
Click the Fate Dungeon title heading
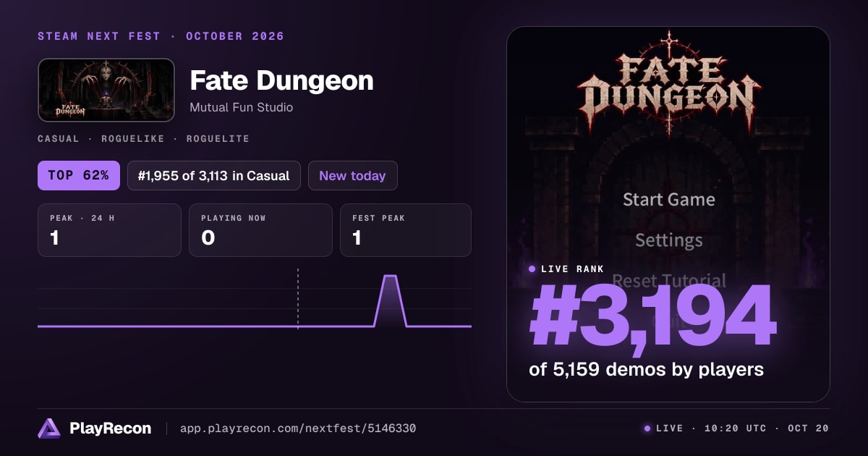(x=281, y=80)
